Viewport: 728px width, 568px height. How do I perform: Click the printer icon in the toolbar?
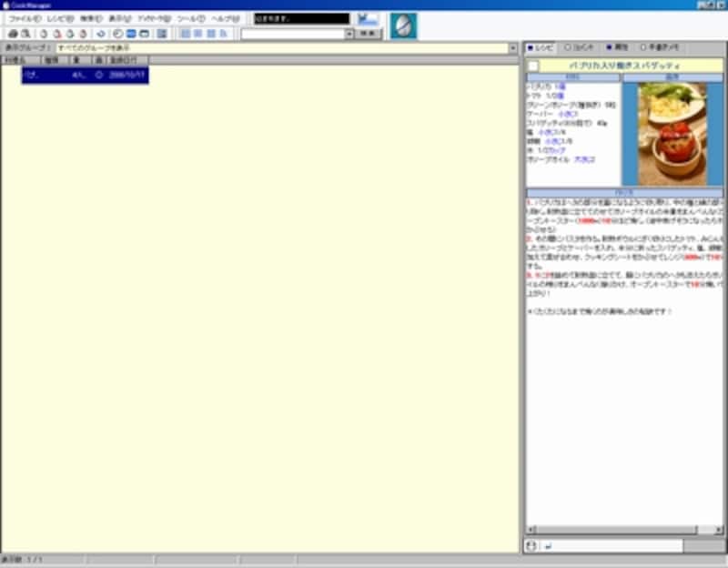[12, 34]
